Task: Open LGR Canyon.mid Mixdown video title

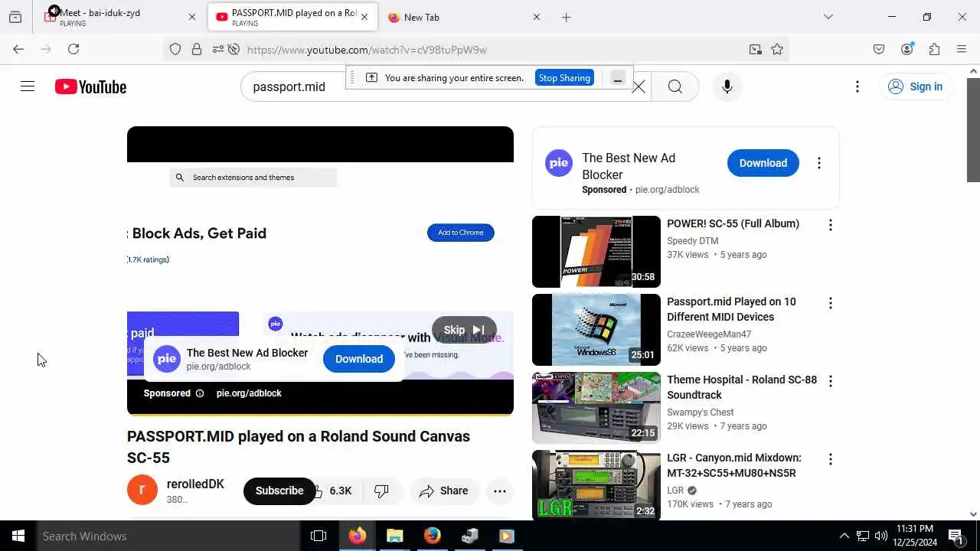Action: click(734, 465)
